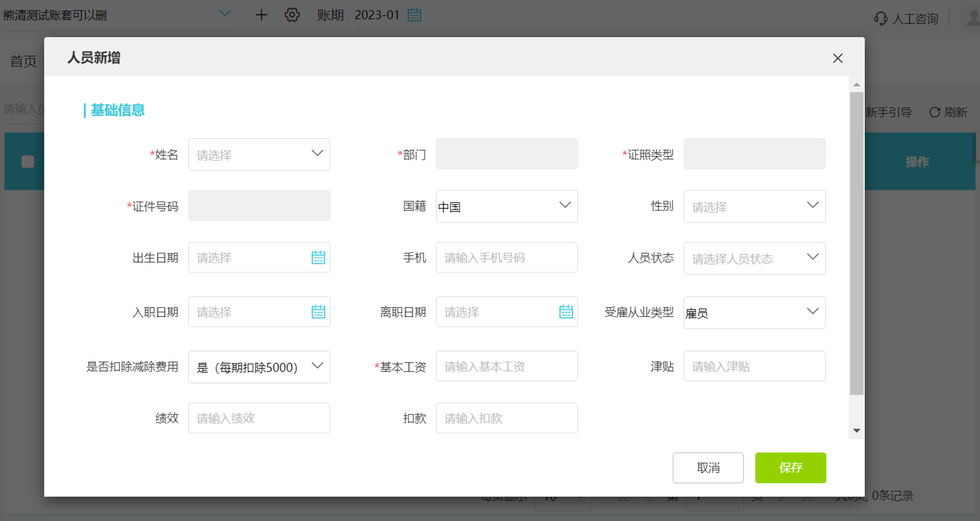
Task: Click the 离职日期 date input
Action: tap(506, 312)
